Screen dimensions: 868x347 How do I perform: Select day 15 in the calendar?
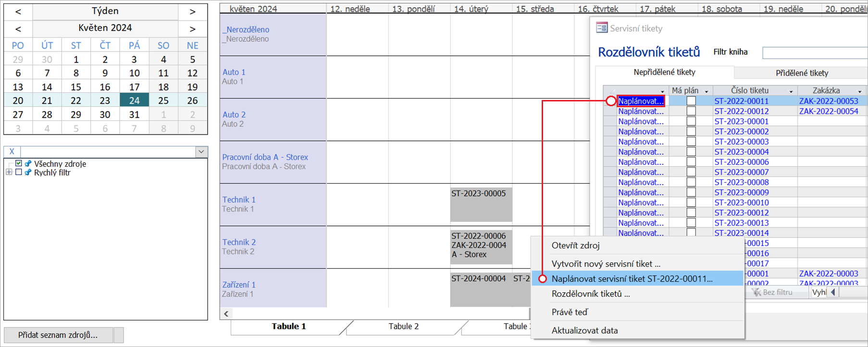tap(76, 87)
